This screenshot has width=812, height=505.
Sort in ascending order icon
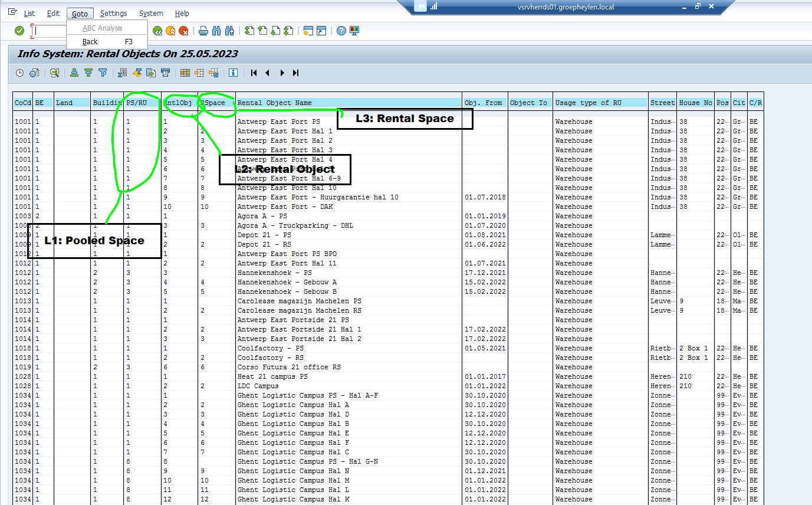pyautogui.click(x=74, y=73)
